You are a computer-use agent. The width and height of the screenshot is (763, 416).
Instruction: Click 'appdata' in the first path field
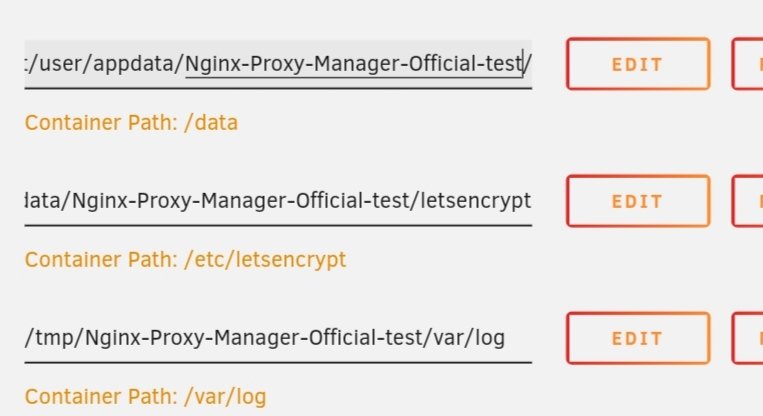[x=133, y=64]
